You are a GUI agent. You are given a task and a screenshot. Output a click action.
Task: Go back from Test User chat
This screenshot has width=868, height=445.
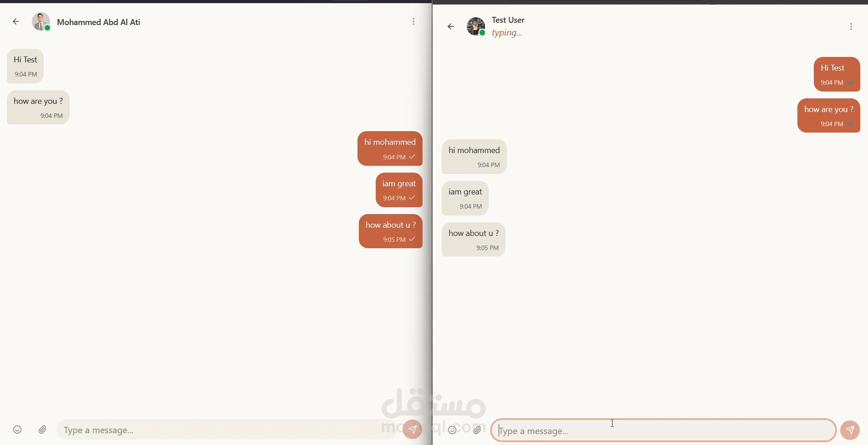point(451,26)
